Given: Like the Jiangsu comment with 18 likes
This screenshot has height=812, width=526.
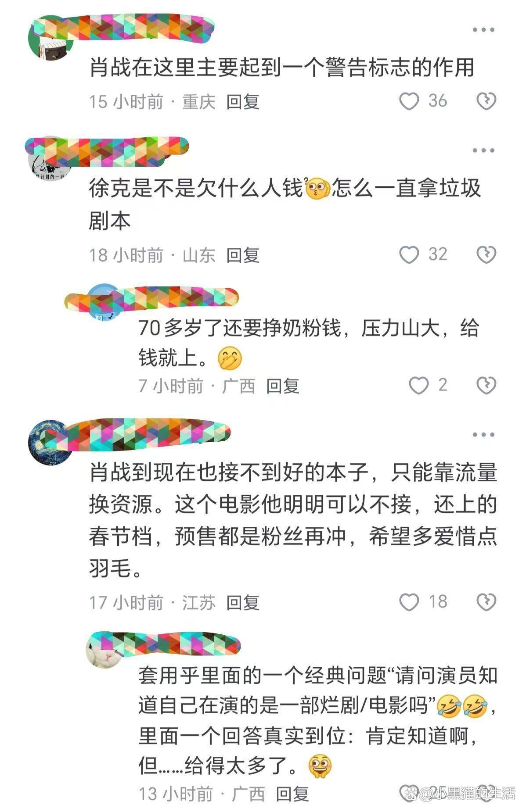Looking at the screenshot, I should coord(409,602).
